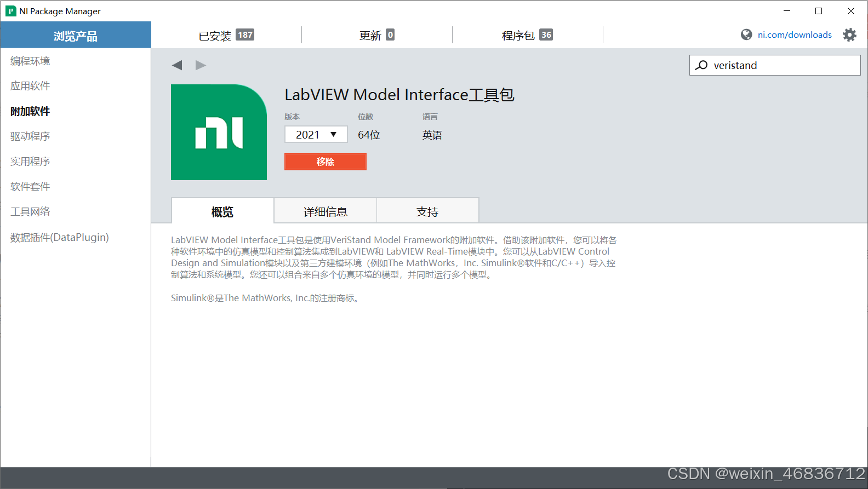This screenshot has width=868, height=489.
Task: Maximize the NI Package Manager window
Action: click(x=819, y=11)
